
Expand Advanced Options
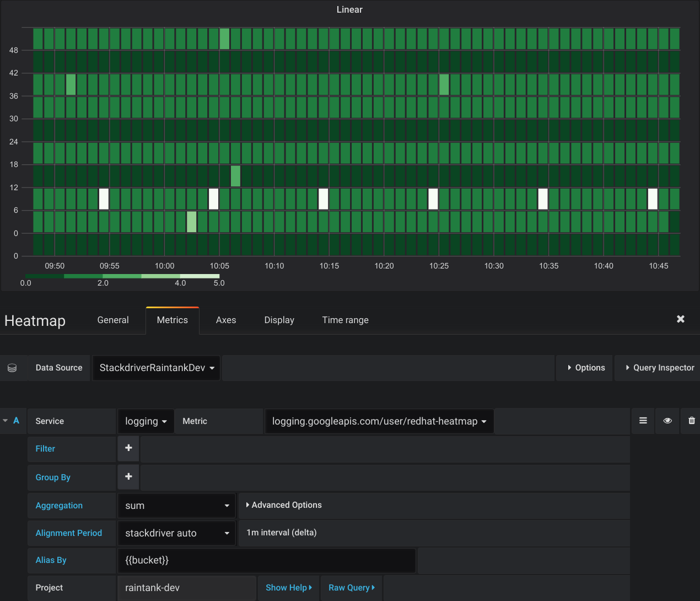coord(284,505)
